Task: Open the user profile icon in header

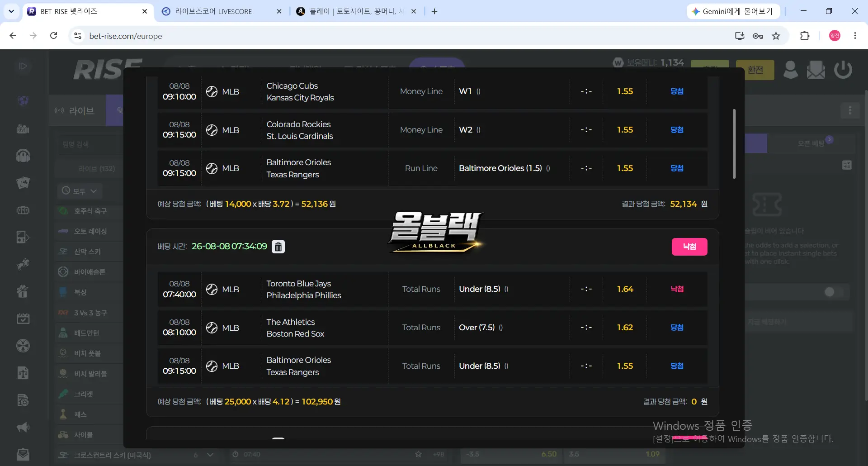Action: pyautogui.click(x=790, y=70)
